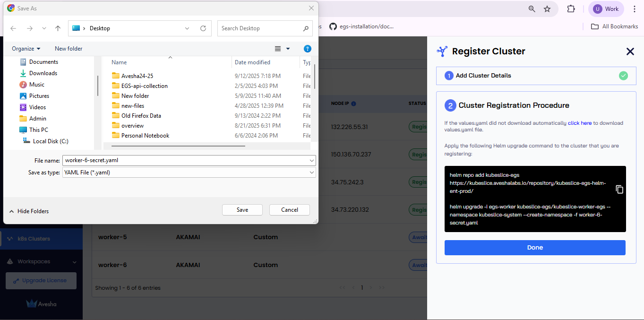Bookmark this page with star icon
The height and width of the screenshot is (320, 644).
click(x=547, y=9)
